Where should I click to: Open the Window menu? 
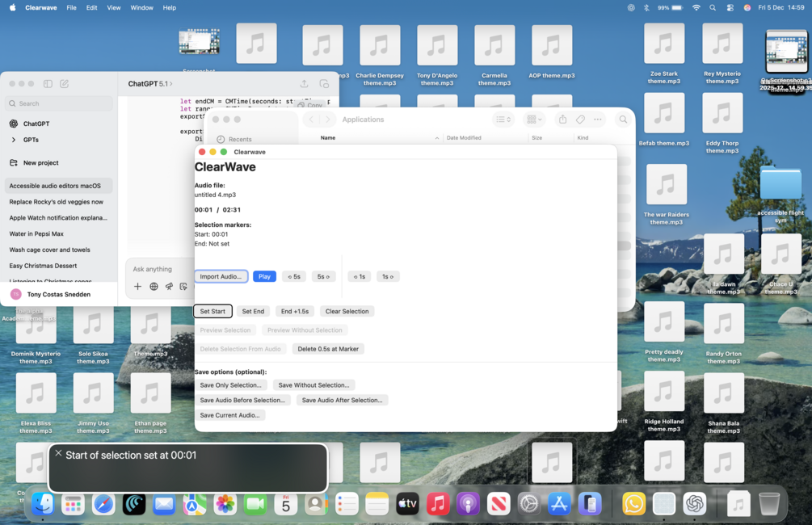(x=141, y=8)
